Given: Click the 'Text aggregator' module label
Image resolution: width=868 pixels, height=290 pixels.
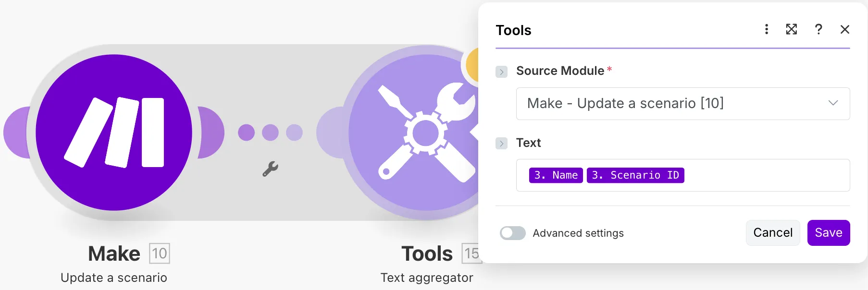Looking at the screenshot, I should click(x=427, y=278).
